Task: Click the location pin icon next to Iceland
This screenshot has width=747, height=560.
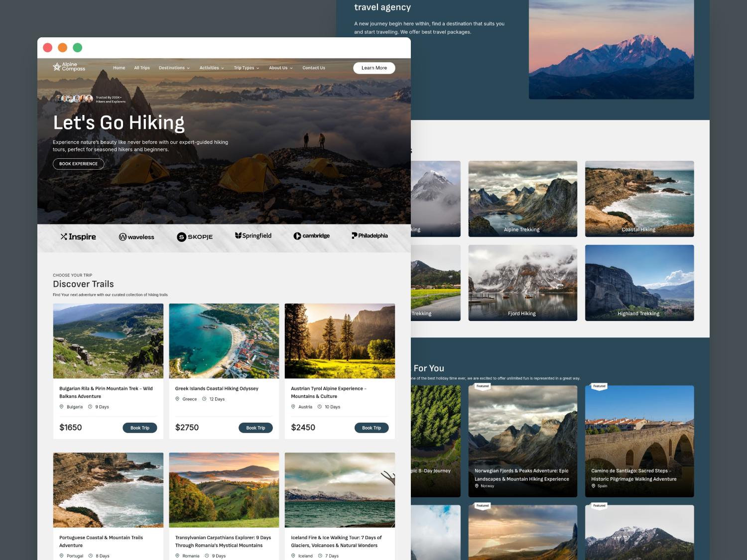Action: (293, 556)
